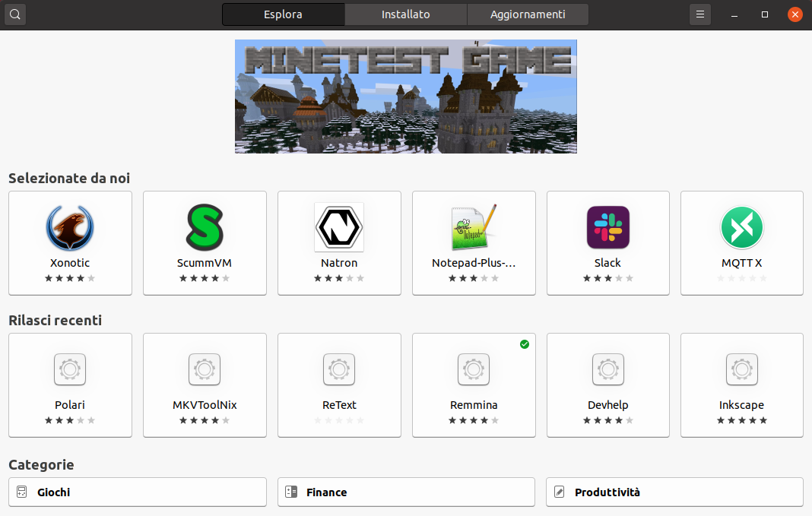Open the hamburger menu button
This screenshot has width=812, height=516.
click(x=700, y=14)
